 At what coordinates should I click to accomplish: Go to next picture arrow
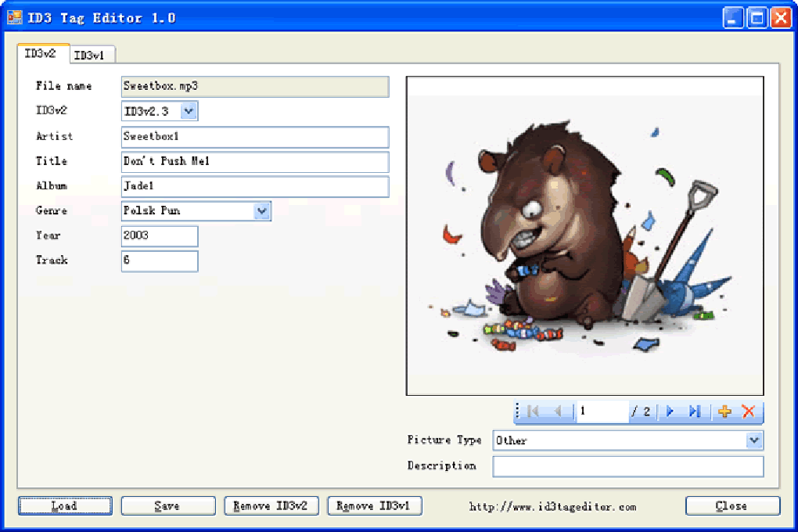tap(670, 412)
